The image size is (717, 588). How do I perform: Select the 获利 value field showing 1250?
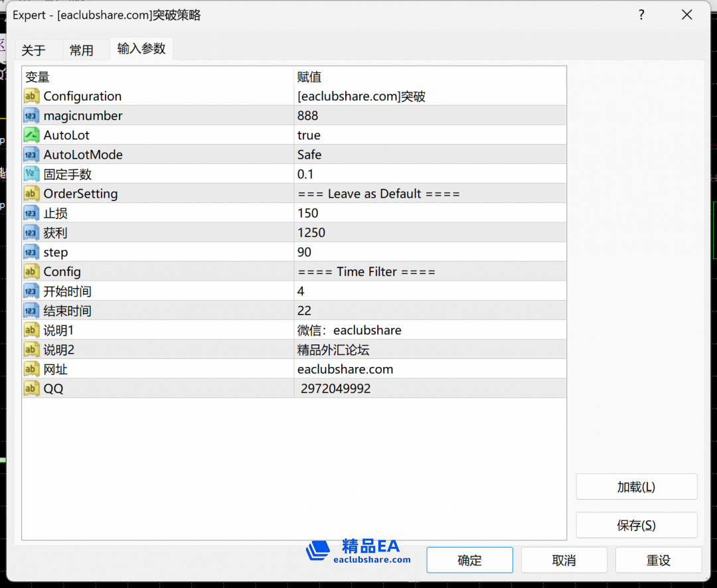coord(425,232)
